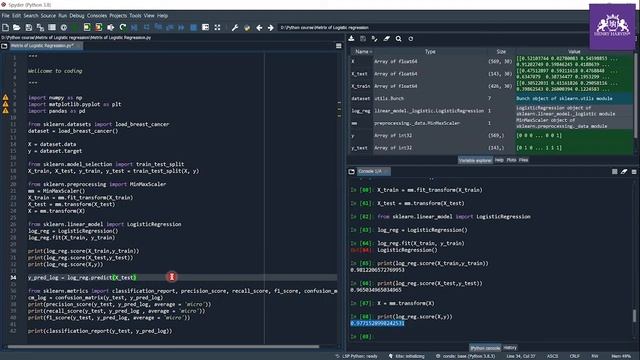Viewport: 640px width, 360px height.
Task: Open Preferences with the wrench icon
Action: point(235,27)
